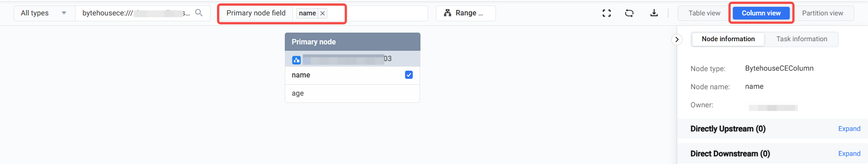The height and width of the screenshot is (164, 868).
Task: Open the All types dropdown
Action: point(44,13)
